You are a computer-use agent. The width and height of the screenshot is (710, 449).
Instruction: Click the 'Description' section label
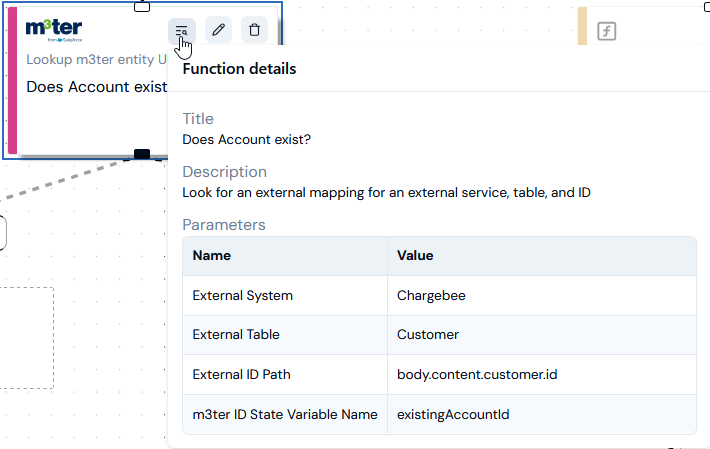point(225,172)
